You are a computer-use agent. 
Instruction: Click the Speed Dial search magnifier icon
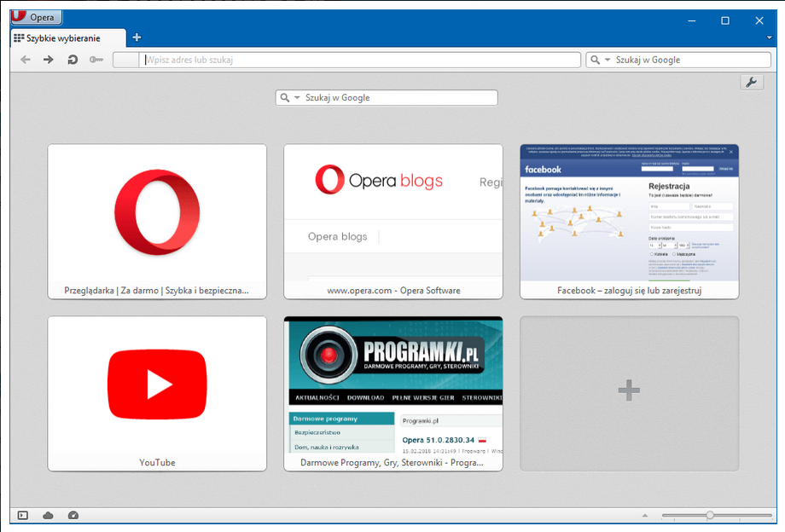click(x=284, y=97)
